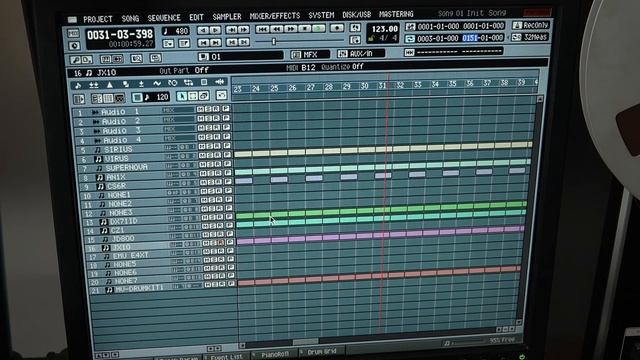Arm record on Audio 3 track
Screen dimensions: 640x360
tap(216, 127)
